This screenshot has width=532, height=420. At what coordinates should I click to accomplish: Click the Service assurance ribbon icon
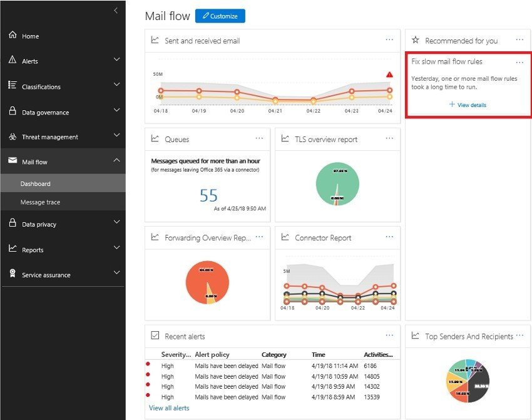[13, 274]
